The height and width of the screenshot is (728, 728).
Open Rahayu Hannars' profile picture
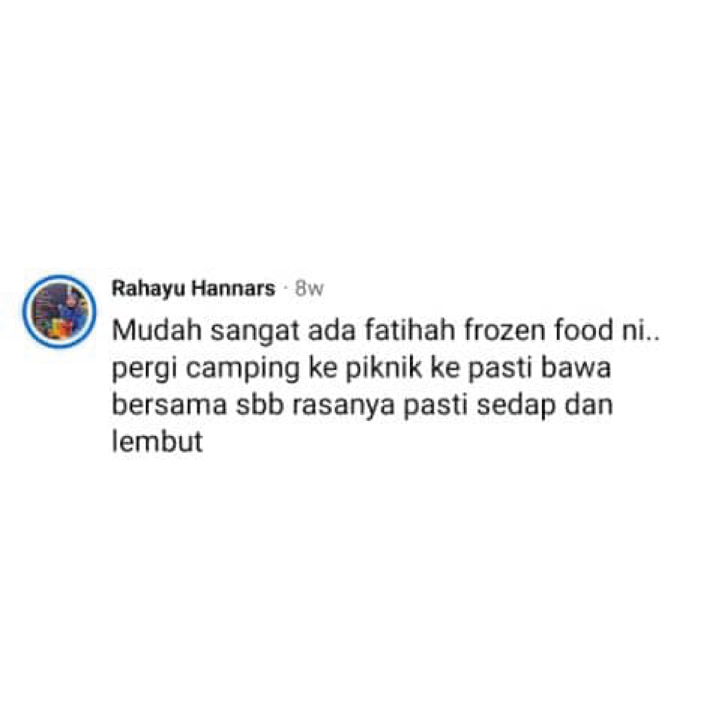[59, 311]
